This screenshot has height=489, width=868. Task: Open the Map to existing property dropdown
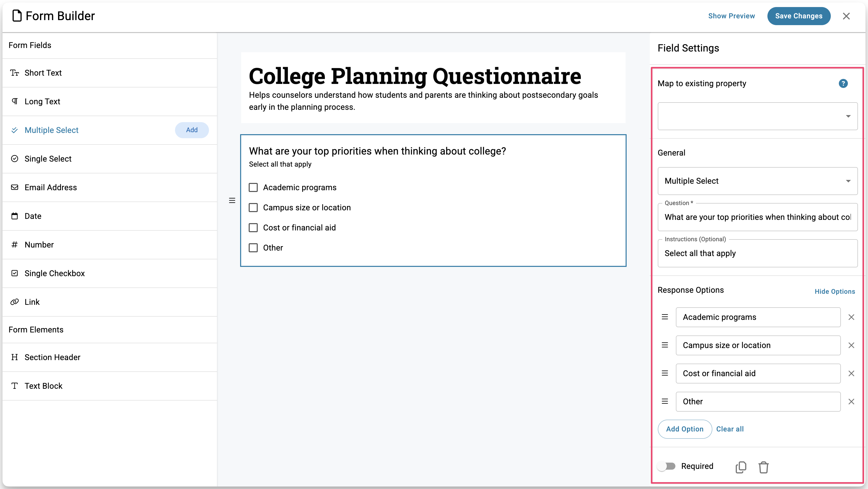[x=757, y=116]
